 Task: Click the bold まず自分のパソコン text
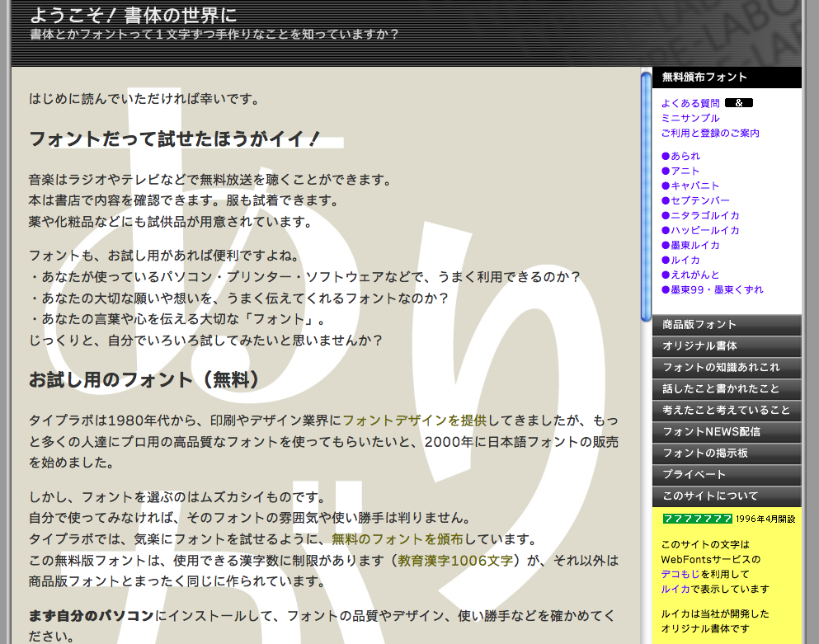pyautogui.click(x=91, y=616)
